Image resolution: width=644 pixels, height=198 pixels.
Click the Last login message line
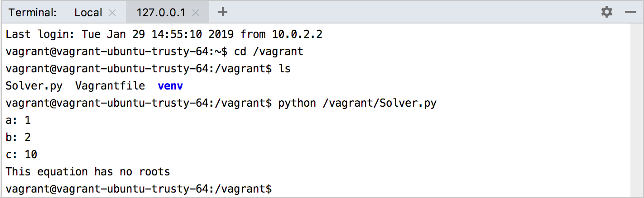pyautogui.click(x=164, y=34)
